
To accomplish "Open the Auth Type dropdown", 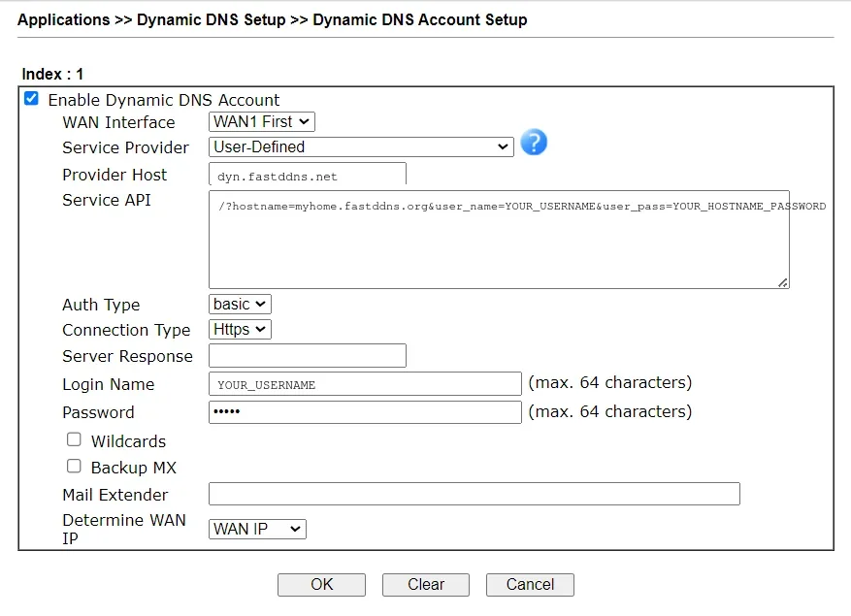I will tap(240, 304).
